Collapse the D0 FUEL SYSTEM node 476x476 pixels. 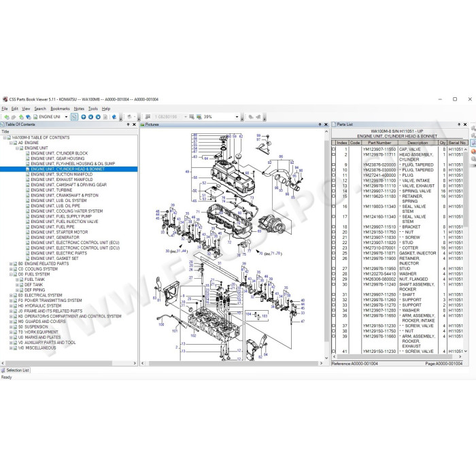pos(11,275)
